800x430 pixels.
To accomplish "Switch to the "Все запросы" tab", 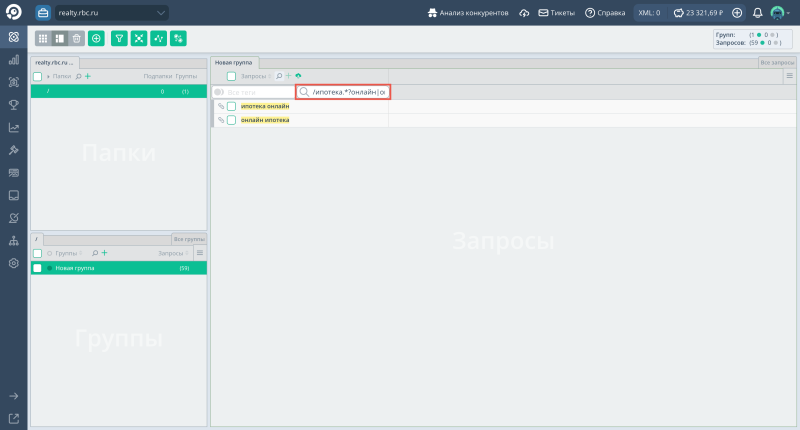I will tap(777, 62).
